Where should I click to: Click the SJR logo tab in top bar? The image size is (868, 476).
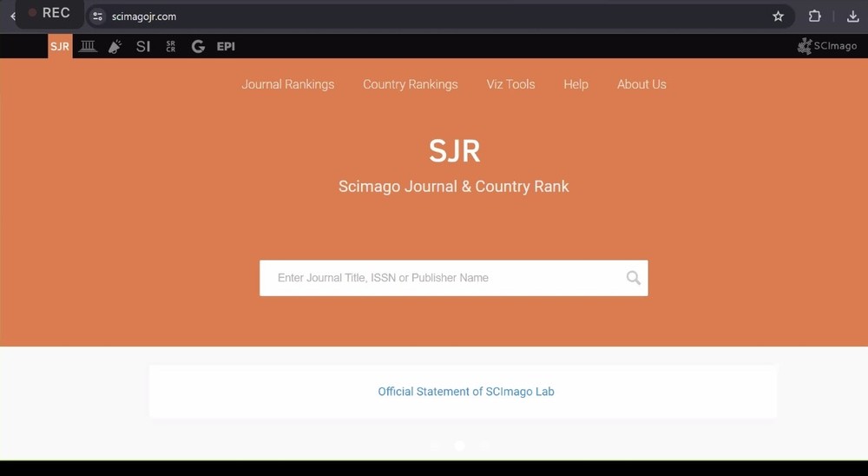60,46
